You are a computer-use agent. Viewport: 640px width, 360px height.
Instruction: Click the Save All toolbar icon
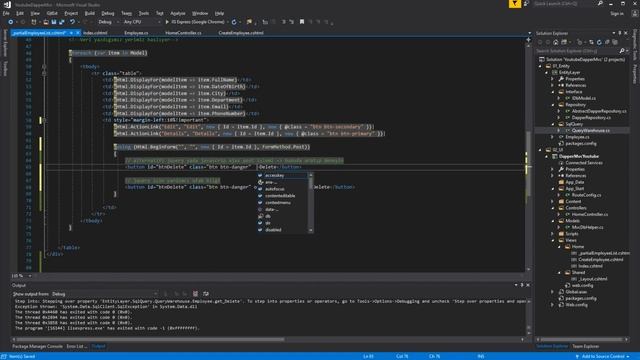pos(62,22)
